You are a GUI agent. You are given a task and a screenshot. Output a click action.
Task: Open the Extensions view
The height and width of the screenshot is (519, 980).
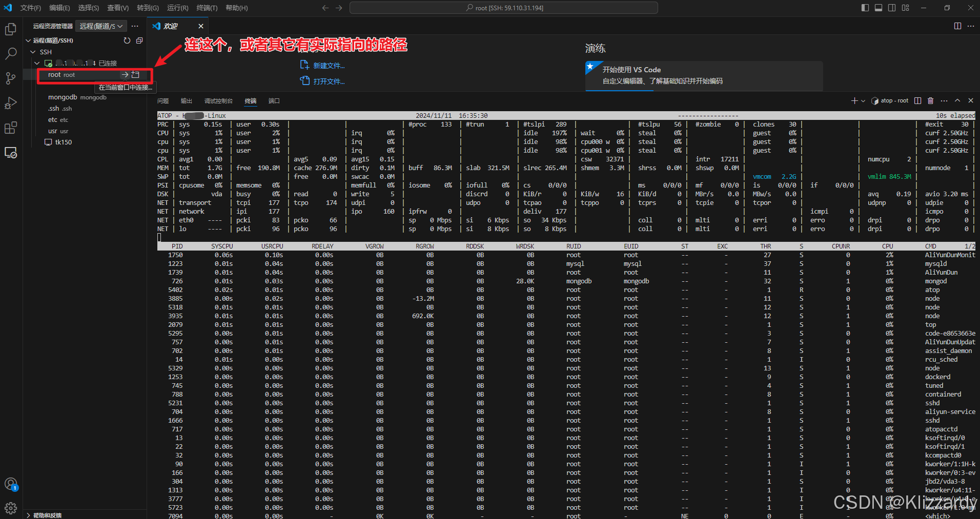pyautogui.click(x=11, y=128)
